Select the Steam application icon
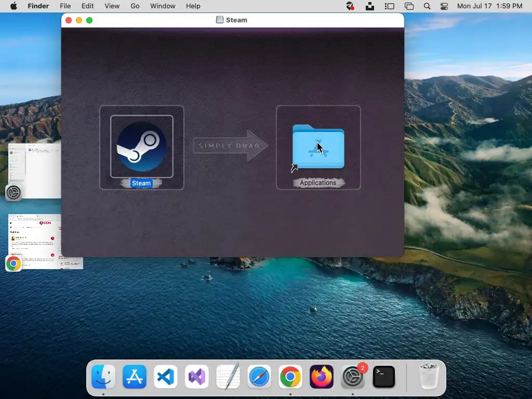The image size is (532, 399). (142, 147)
